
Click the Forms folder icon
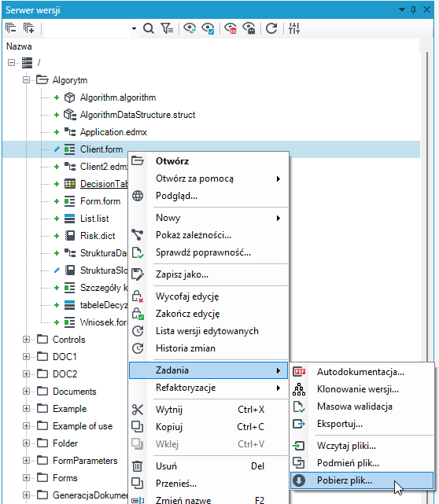42,478
